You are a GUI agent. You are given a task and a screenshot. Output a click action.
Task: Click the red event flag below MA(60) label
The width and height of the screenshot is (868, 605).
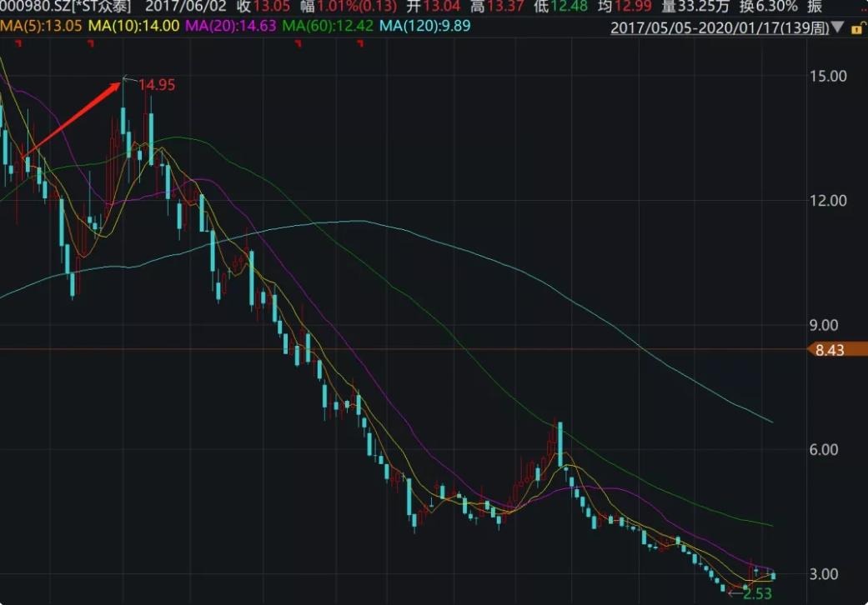[x=299, y=42]
